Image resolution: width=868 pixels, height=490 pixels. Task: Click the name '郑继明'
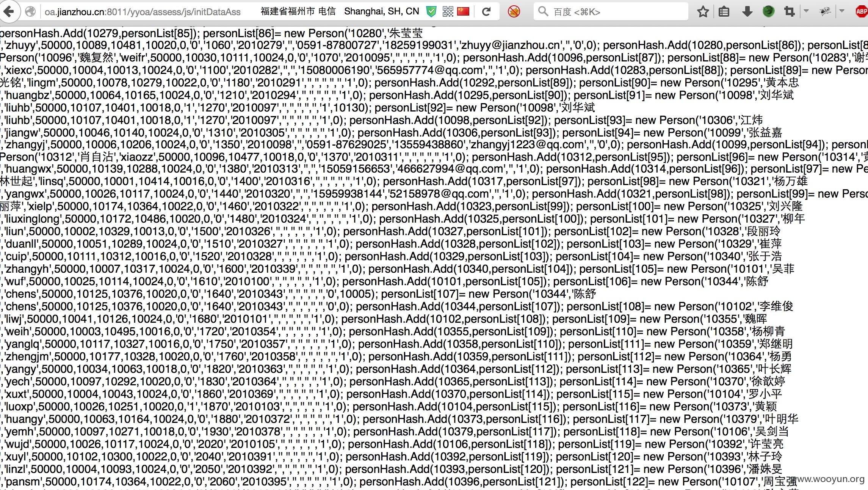click(x=776, y=344)
